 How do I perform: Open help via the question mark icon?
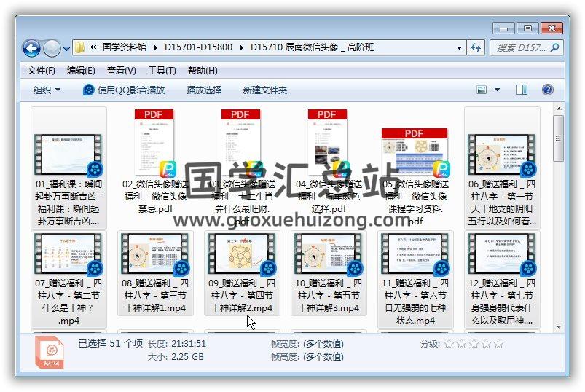point(547,90)
